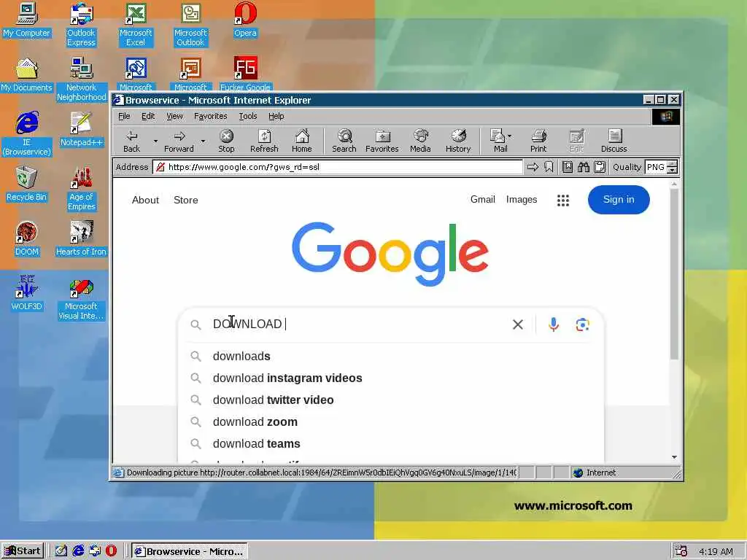Click inside the Google search box
The height and width of the screenshot is (560, 747).
(357, 324)
